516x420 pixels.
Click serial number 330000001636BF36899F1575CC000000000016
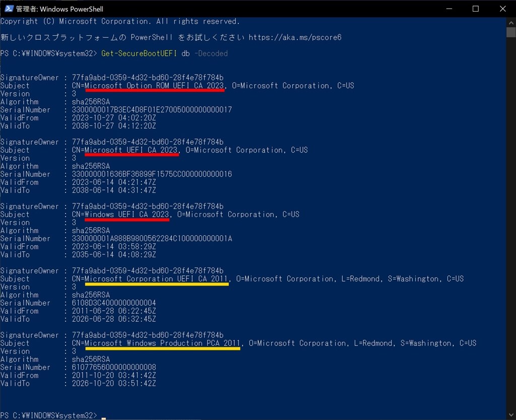pos(152,174)
